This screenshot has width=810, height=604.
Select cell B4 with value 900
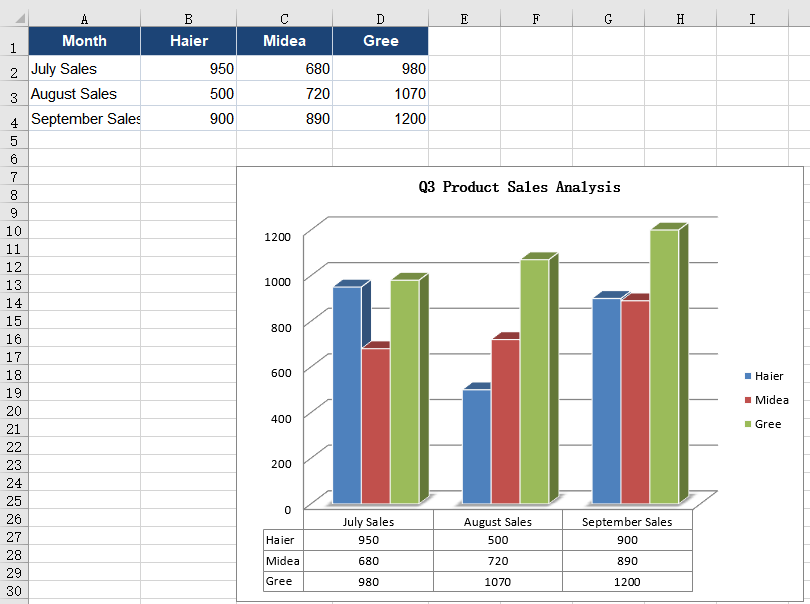point(189,118)
